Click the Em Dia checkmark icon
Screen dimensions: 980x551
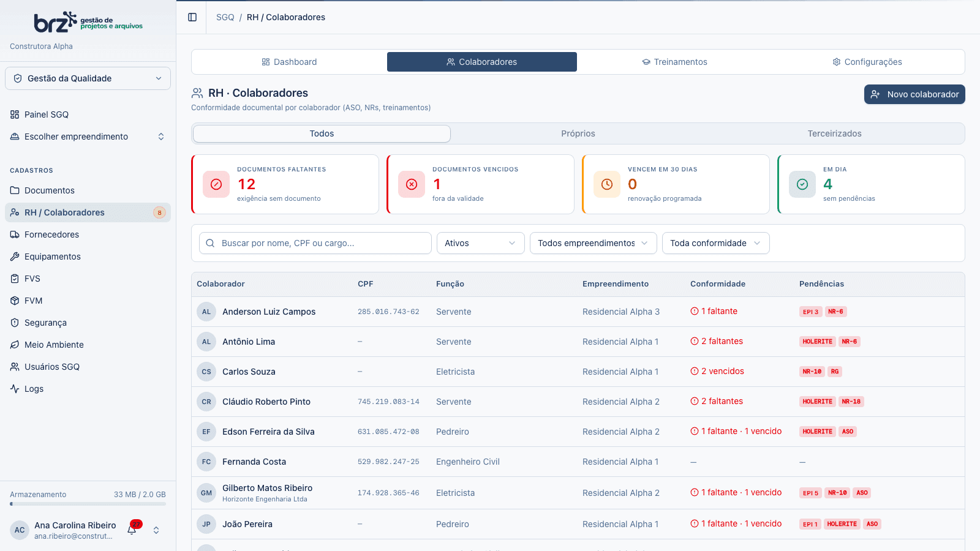click(802, 184)
